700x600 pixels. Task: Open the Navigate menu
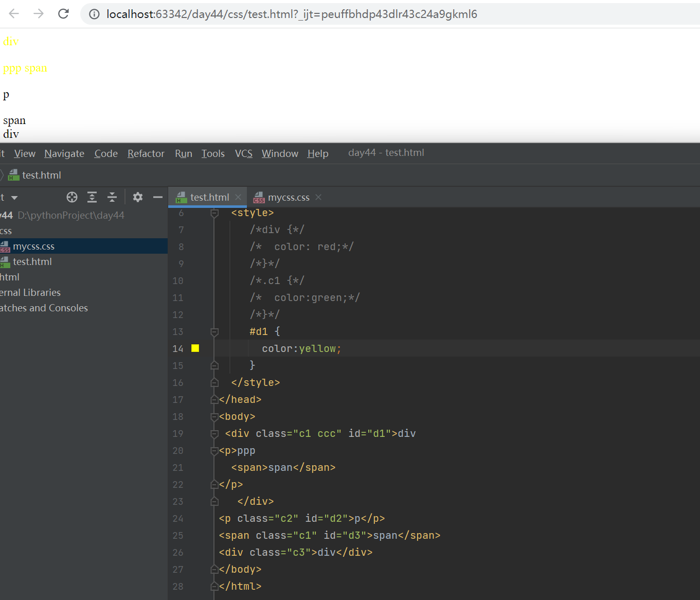64,153
